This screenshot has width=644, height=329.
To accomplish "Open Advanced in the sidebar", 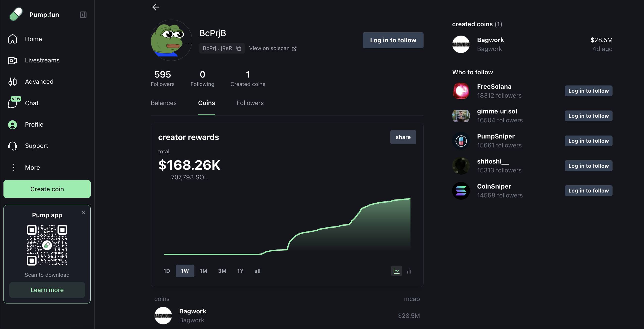I will (x=39, y=82).
